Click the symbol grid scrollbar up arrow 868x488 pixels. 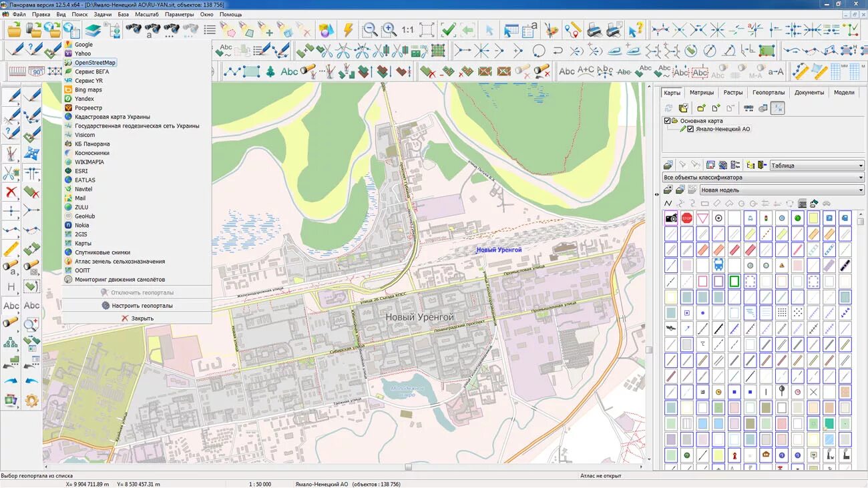pos(861,215)
